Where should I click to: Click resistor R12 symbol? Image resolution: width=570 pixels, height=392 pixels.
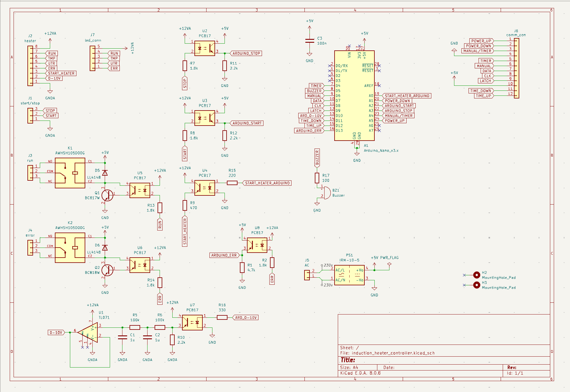click(x=225, y=136)
